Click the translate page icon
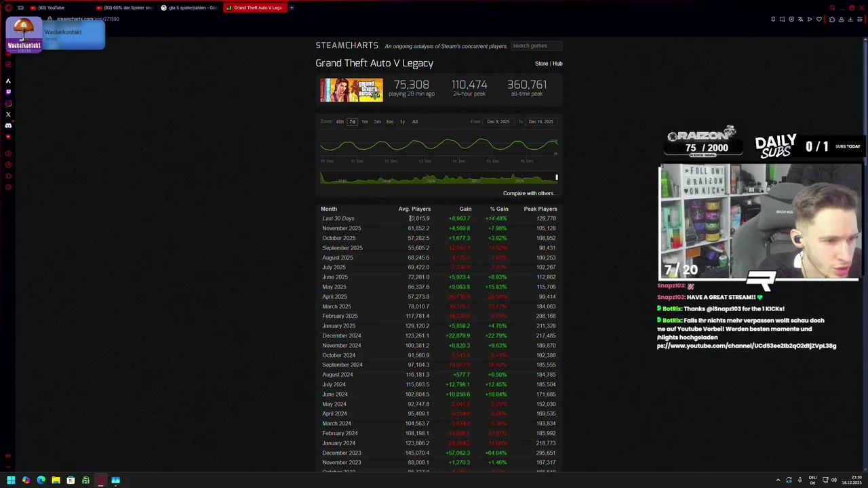Image resolution: width=868 pixels, height=488 pixels. click(800, 19)
